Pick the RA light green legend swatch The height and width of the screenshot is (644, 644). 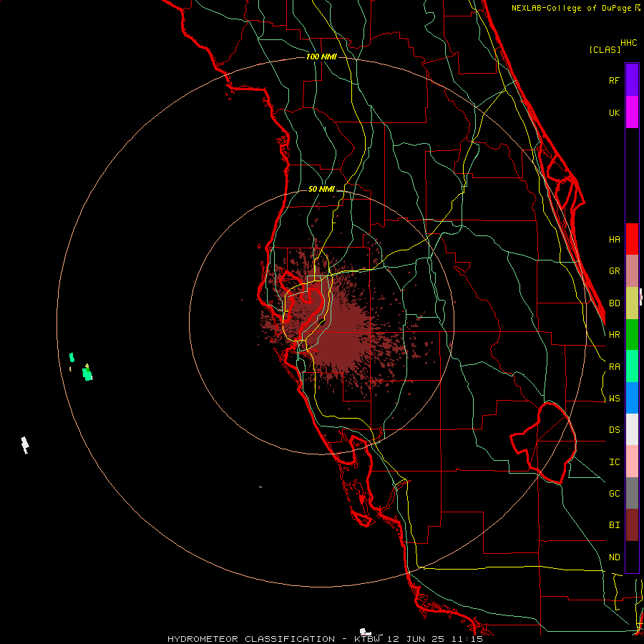click(632, 366)
